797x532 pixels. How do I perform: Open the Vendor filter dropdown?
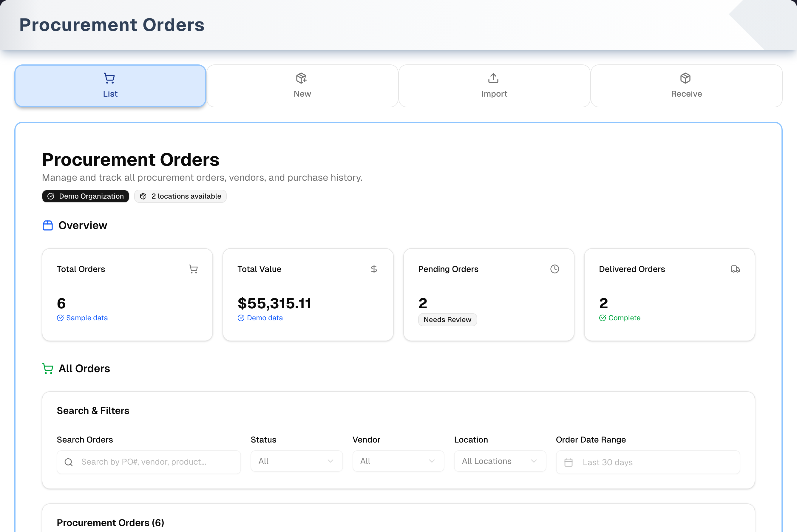[x=398, y=461]
